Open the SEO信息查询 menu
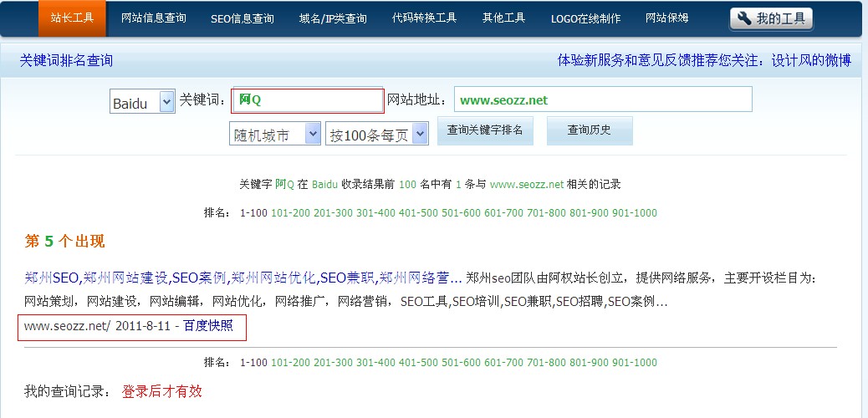The width and height of the screenshot is (868, 418). tap(242, 19)
